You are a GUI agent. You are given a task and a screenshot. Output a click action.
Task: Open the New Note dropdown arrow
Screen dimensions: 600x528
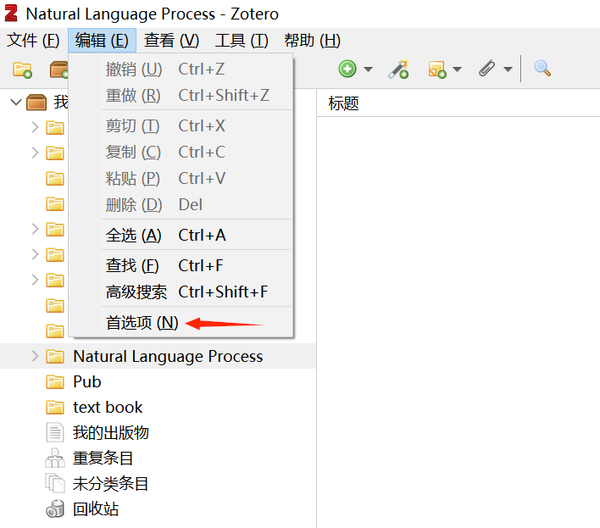tap(457, 70)
